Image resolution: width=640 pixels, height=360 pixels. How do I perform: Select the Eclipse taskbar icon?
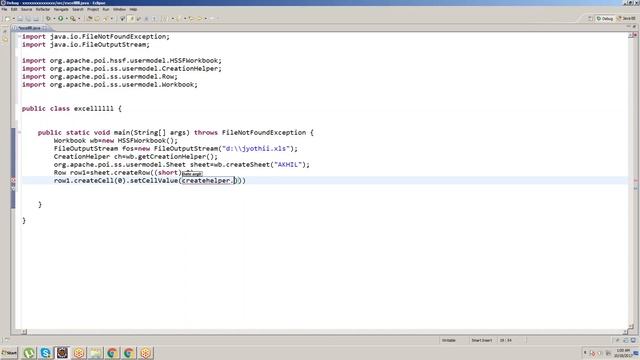click(x=62, y=353)
